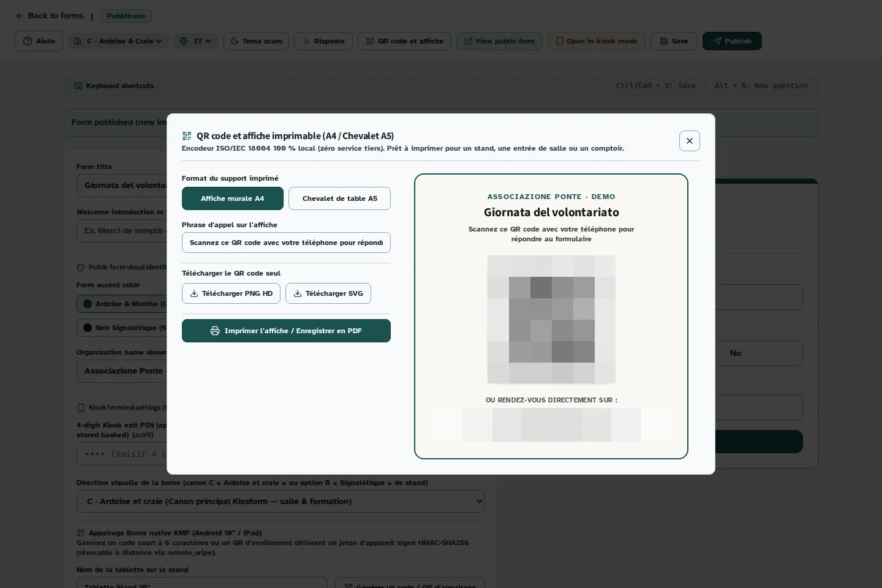Screen dimensions: 882x588
Task: Click View public form
Action: click(499, 41)
